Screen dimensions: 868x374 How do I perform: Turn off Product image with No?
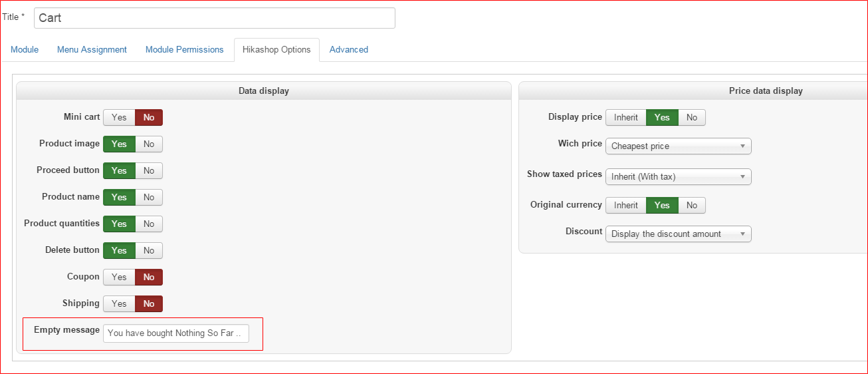pyautogui.click(x=149, y=144)
